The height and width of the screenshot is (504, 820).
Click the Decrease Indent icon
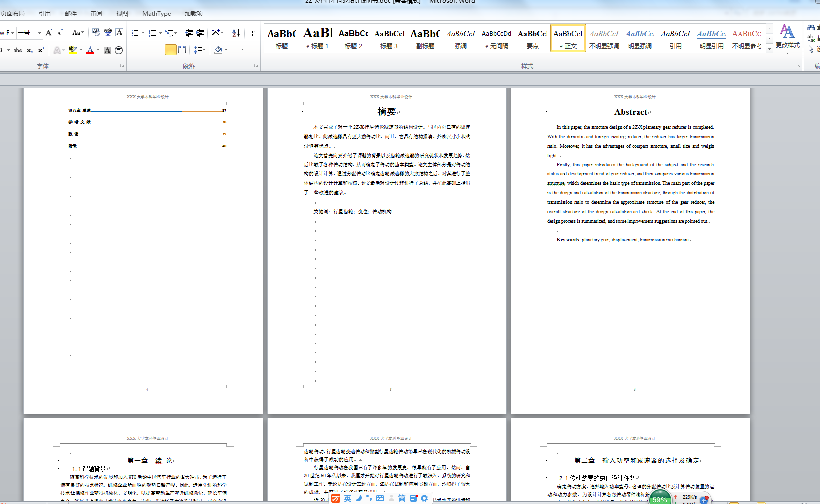(x=189, y=33)
